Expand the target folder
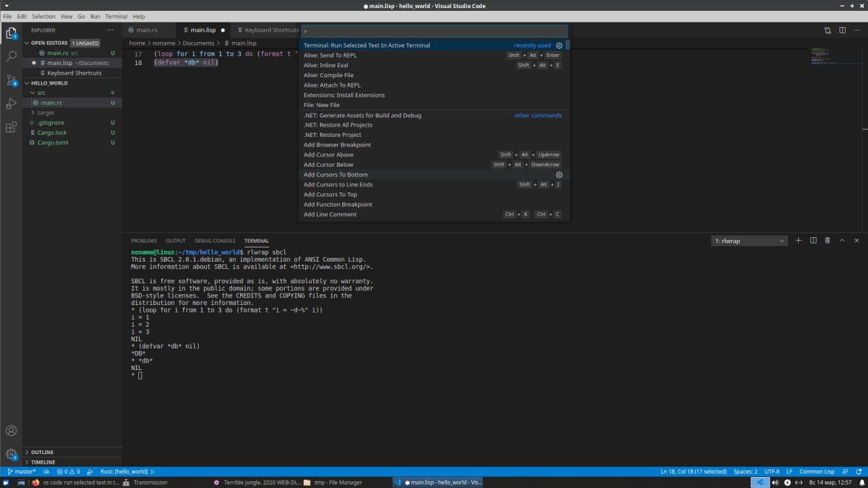The height and width of the screenshot is (488, 868). tap(45, 113)
